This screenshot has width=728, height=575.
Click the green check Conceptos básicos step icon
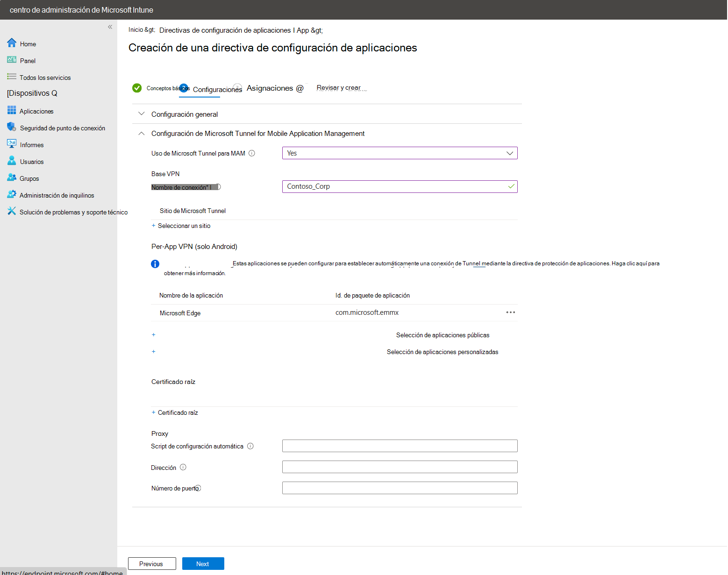[137, 88]
